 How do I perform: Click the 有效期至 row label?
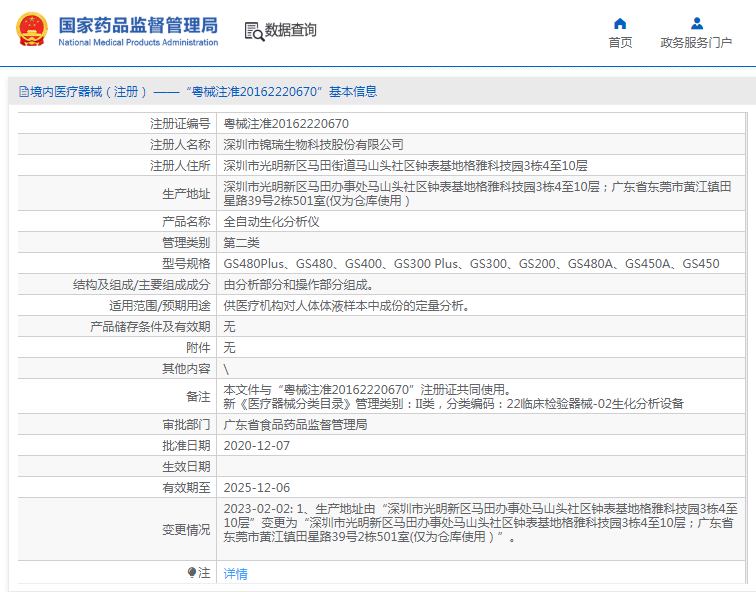186,488
